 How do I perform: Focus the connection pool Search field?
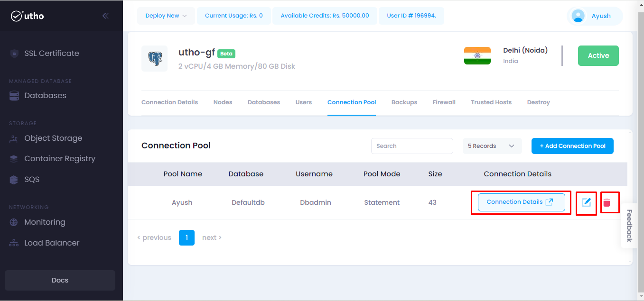click(x=412, y=146)
